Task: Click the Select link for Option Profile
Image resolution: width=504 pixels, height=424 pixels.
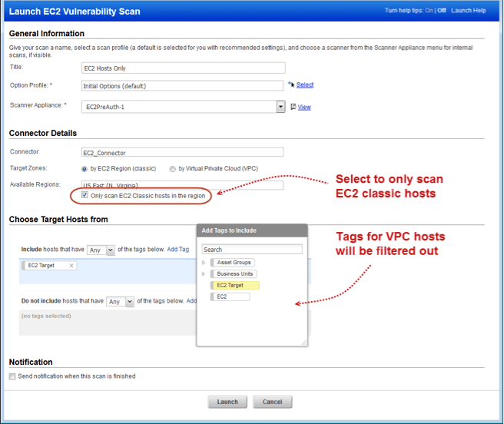Action: point(305,84)
